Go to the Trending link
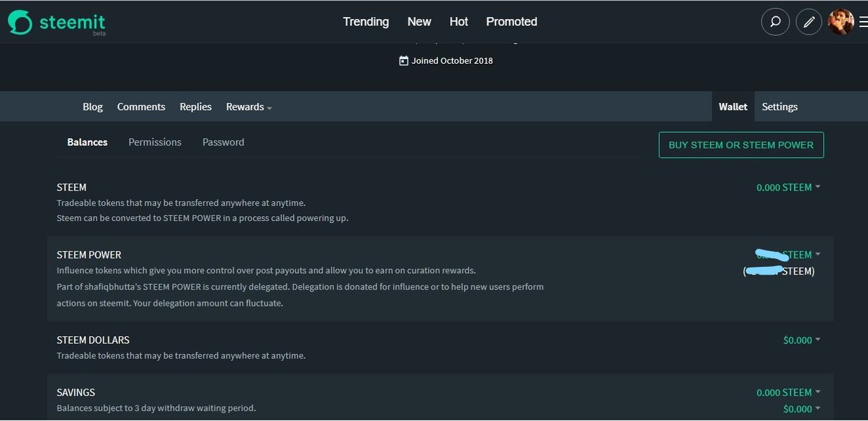Viewport: 868px width, 421px height. pyautogui.click(x=366, y=22)
